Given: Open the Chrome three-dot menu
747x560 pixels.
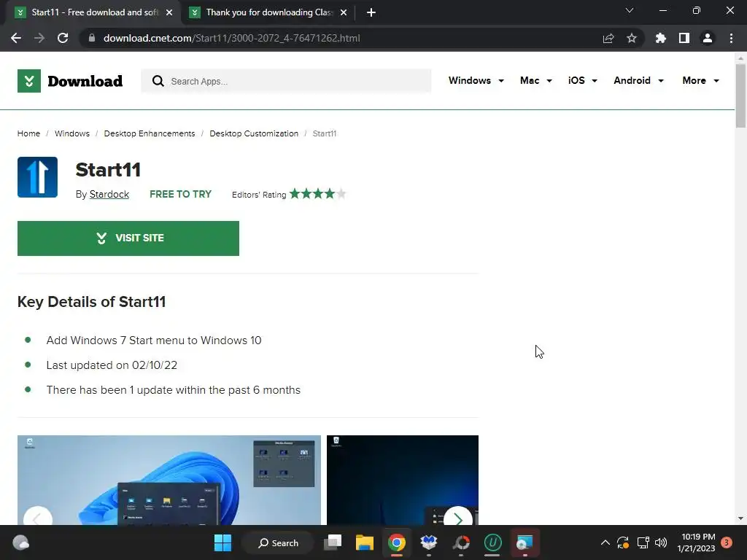Looking at the screenshot, I should pyautogui.click(x=731, y=38).
